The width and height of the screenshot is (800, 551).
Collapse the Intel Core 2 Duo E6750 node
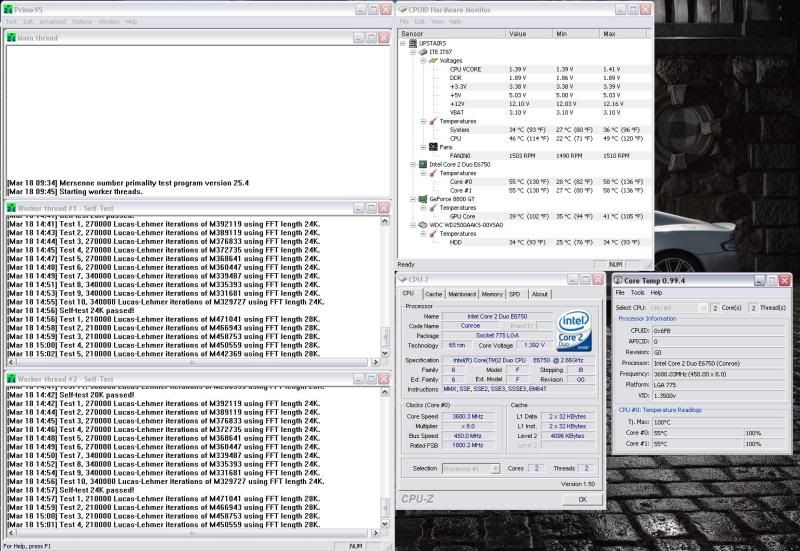click(x=413, y=164)
